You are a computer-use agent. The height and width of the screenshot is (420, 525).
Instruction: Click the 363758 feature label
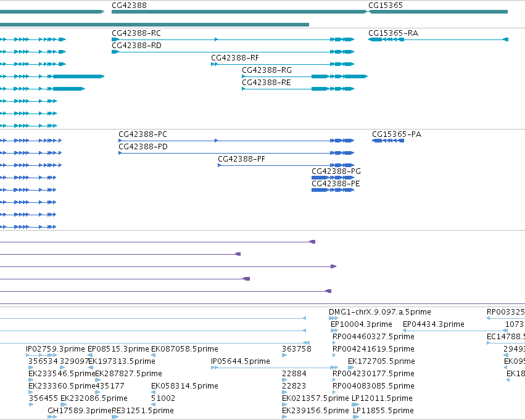297,349
